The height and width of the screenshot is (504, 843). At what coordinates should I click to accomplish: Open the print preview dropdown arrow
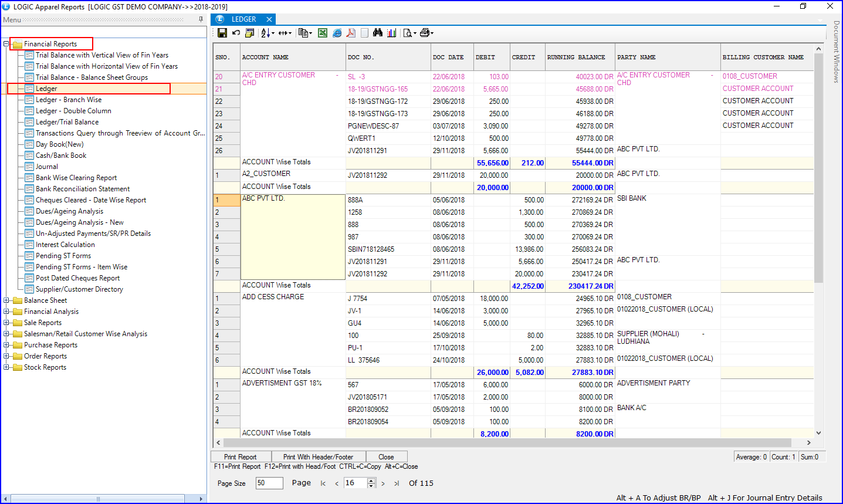click(415, 33)
